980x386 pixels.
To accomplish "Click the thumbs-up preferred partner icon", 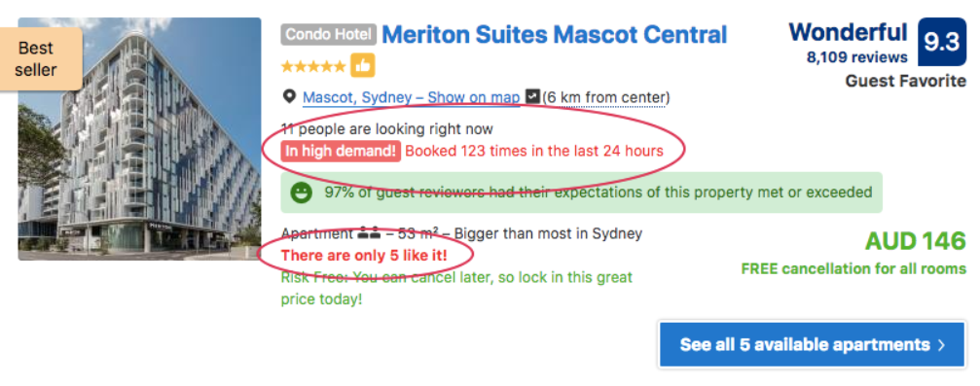I will [362, 65].
